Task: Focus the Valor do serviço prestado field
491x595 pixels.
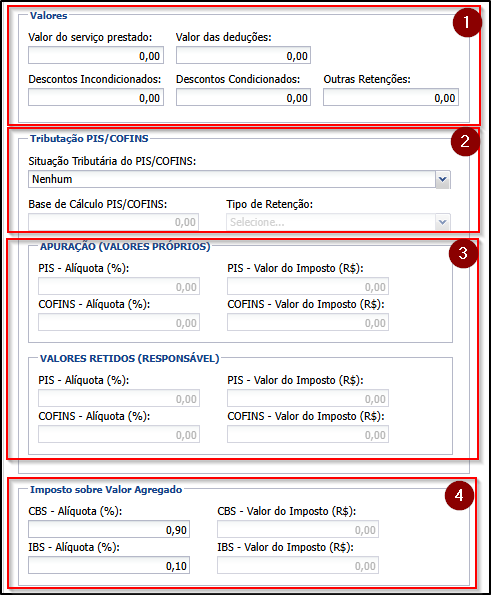Action: point(96,55)
